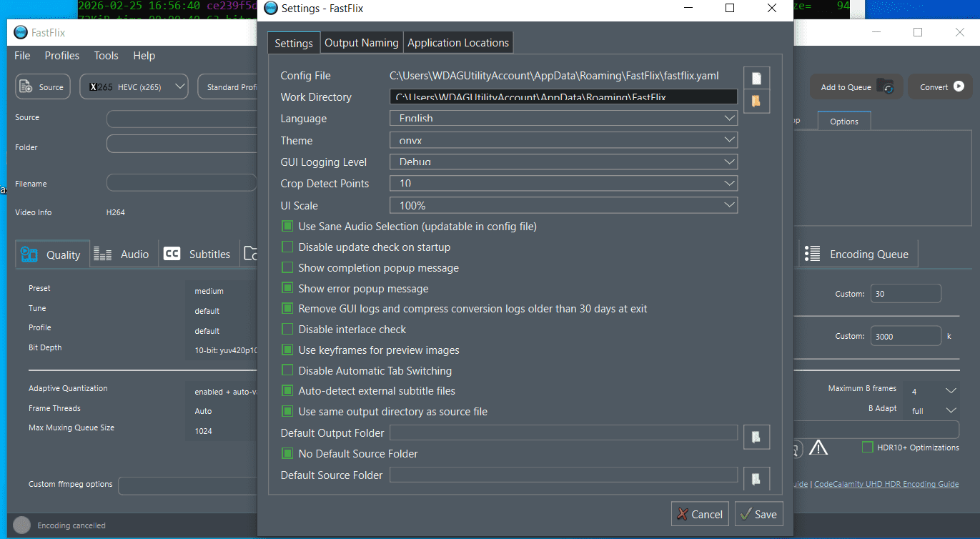Open the HEVC (x265) encoder dropdown
This screenshot has width=980, height=539.
134,87
